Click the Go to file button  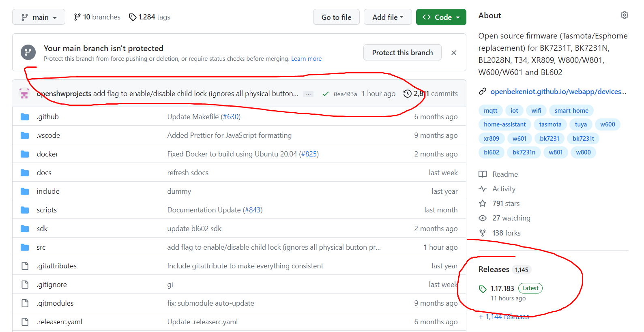(x=336, y=17)
